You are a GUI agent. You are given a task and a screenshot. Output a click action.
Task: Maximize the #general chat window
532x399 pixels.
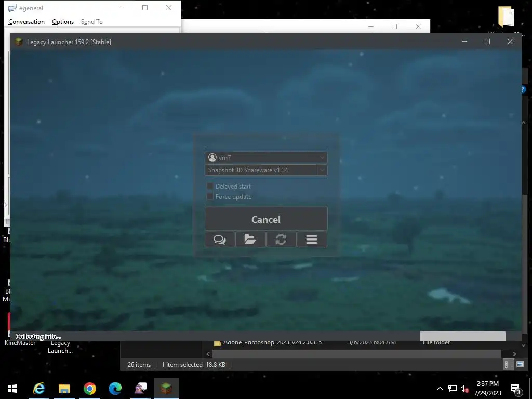pyautogui.click(x=145, y=8)
